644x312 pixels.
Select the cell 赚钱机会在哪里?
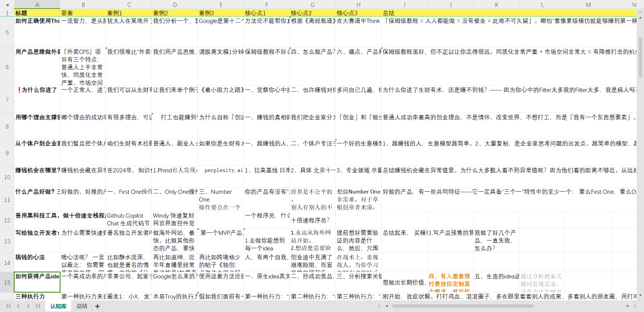38,177
